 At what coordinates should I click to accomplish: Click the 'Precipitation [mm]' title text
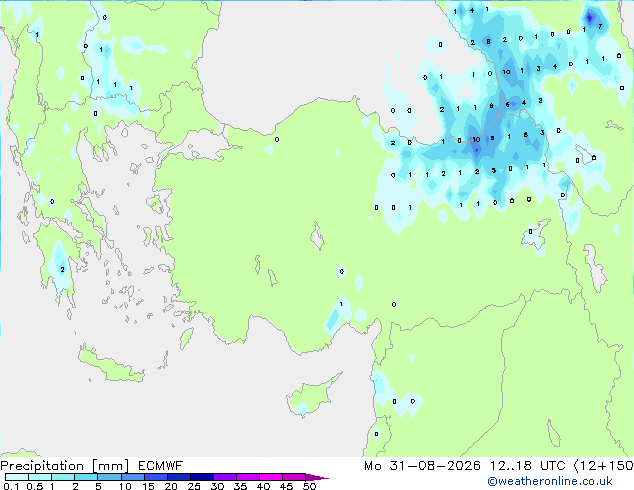[65, 466]
